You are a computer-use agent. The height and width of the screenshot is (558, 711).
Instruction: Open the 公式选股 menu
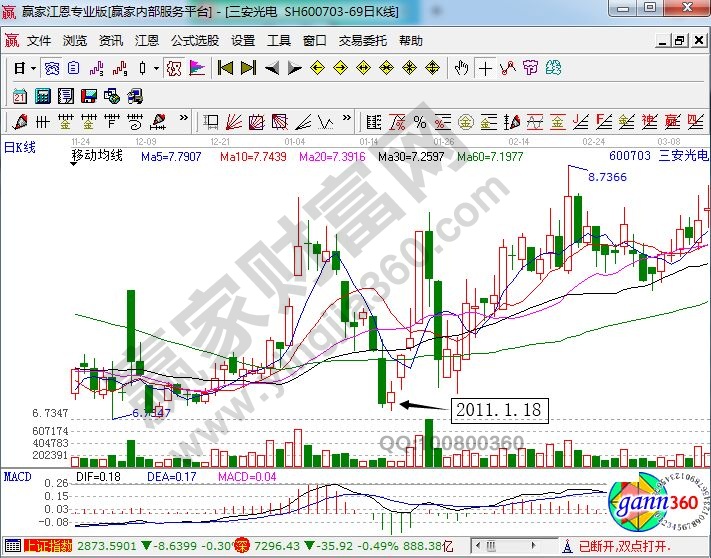click(194, 41)
